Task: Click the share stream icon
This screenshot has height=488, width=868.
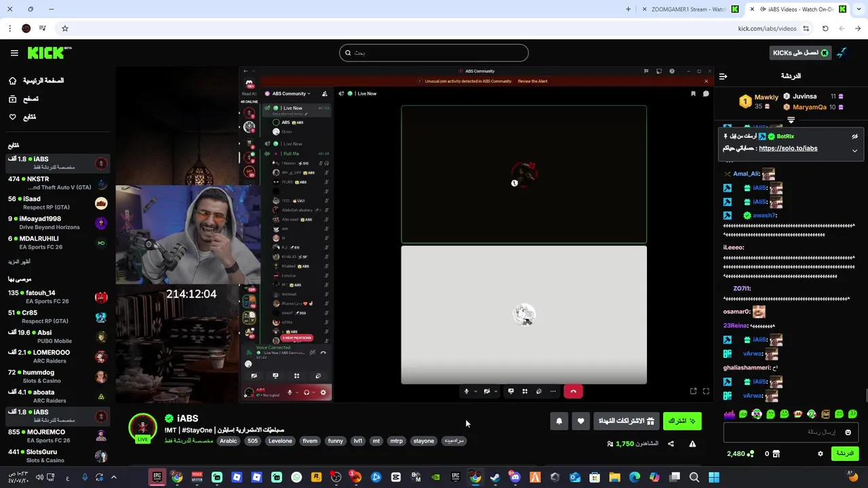Action: coord(671,444)
